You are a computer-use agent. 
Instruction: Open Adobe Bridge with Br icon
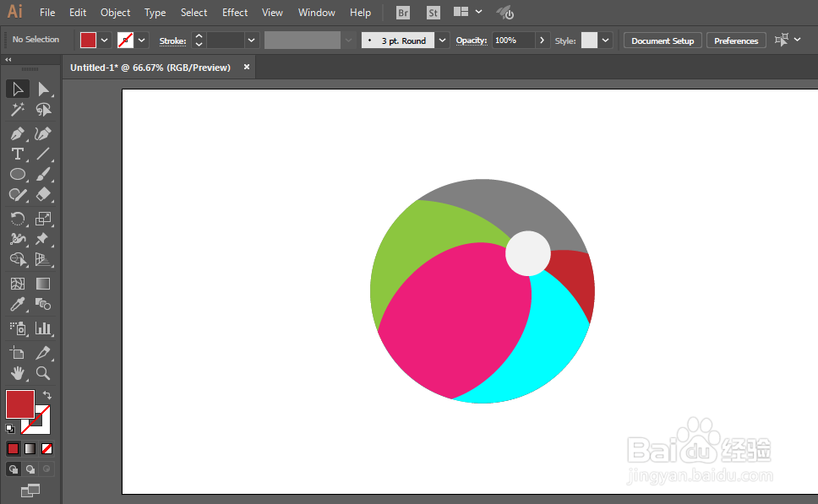pos(403,13)
